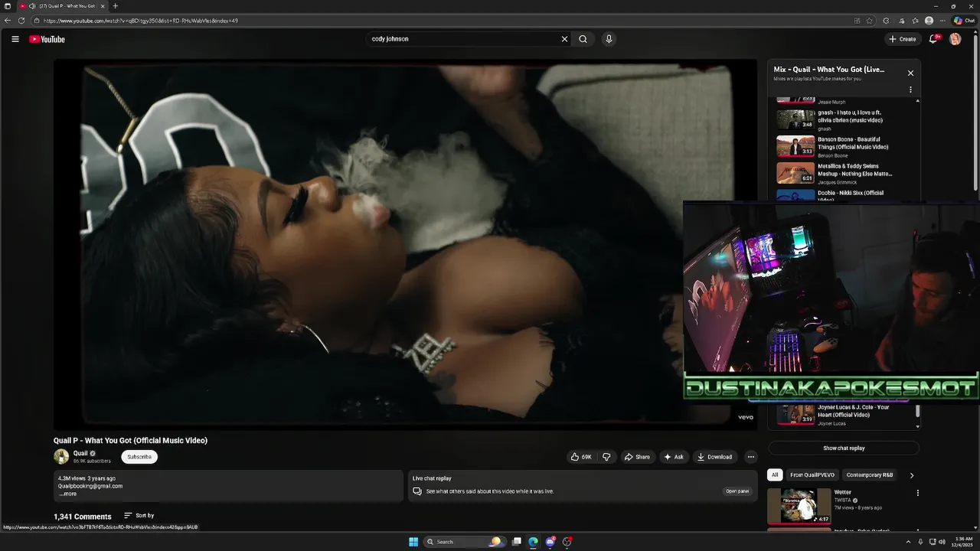This screenshot has height=551, width=980.
Task: Open Edge settings and more menu
Action: point(942,21)
